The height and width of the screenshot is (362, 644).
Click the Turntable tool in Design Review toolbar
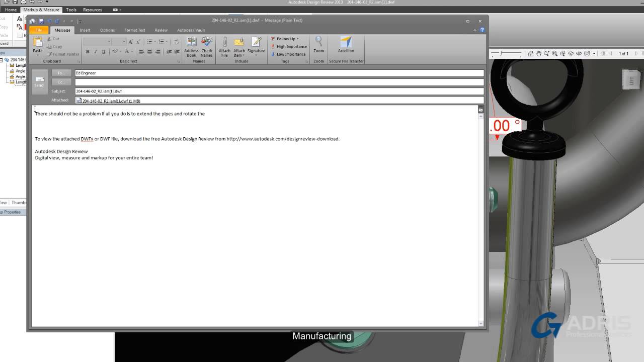coord(579,53)
